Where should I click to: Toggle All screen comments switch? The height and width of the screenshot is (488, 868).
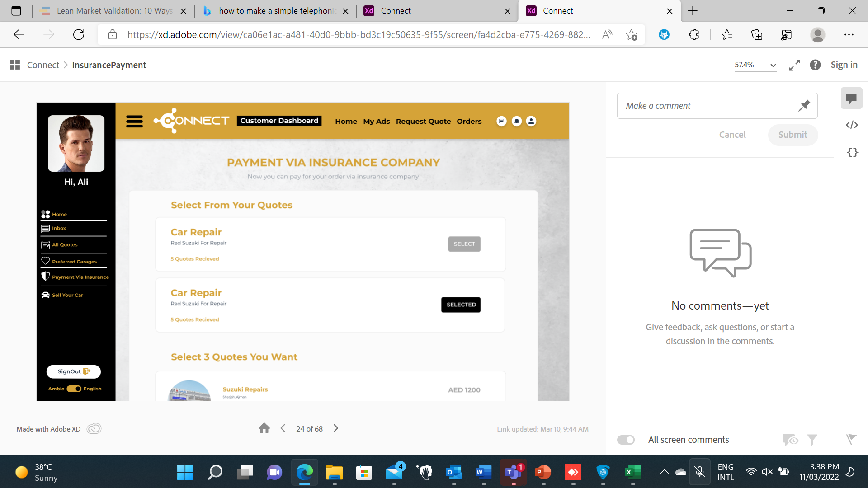point(626,440)
